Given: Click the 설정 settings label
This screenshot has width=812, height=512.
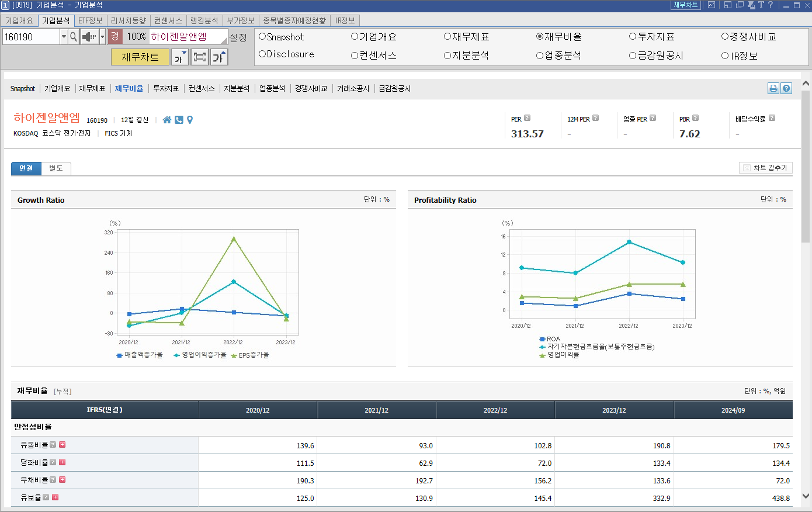Looking at the screenshot, I should click(x=238, y=37).
